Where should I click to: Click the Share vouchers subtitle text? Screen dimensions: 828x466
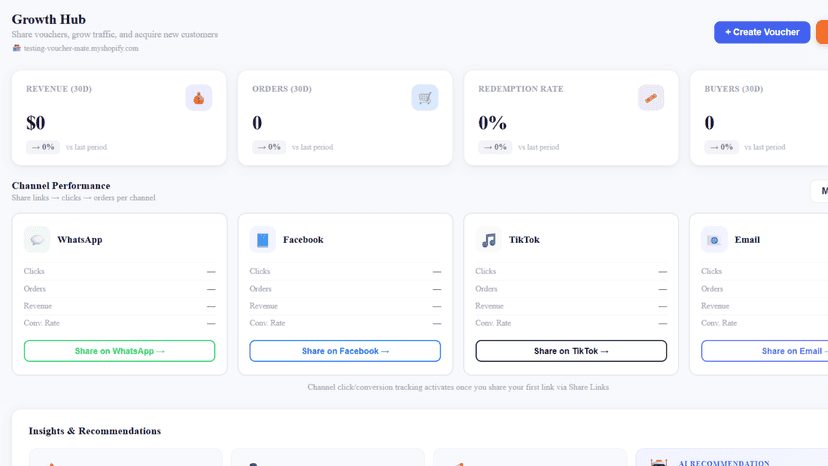pos(115,34)
